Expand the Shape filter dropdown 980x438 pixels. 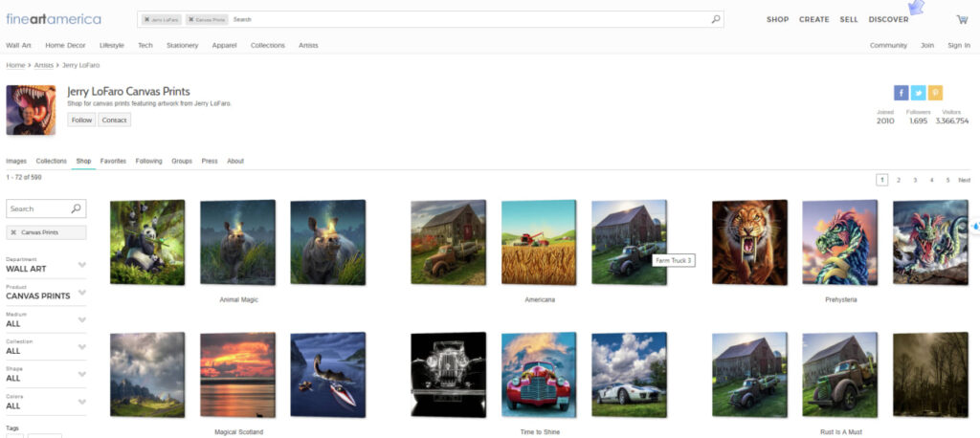coord(81,374)
